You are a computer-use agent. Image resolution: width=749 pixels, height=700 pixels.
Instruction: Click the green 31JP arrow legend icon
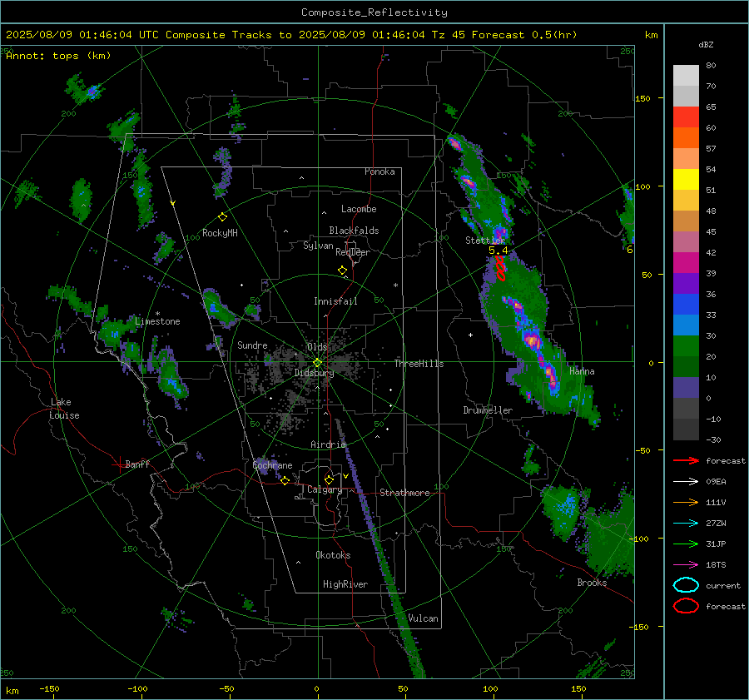click(686, 544)
